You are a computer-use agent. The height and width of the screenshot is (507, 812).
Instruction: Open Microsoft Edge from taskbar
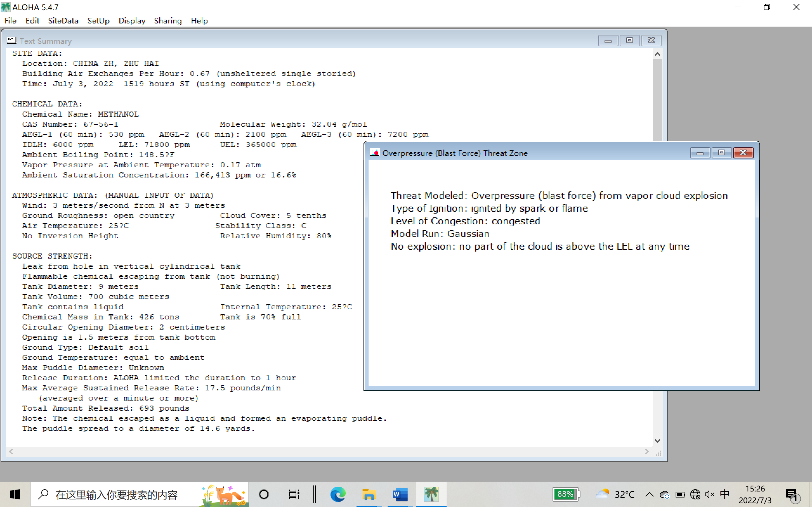coord(337,494)
